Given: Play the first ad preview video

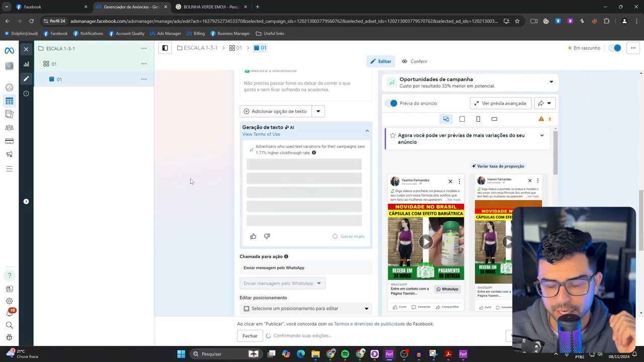Looking at the screenshot, I should tap(426, 242).
